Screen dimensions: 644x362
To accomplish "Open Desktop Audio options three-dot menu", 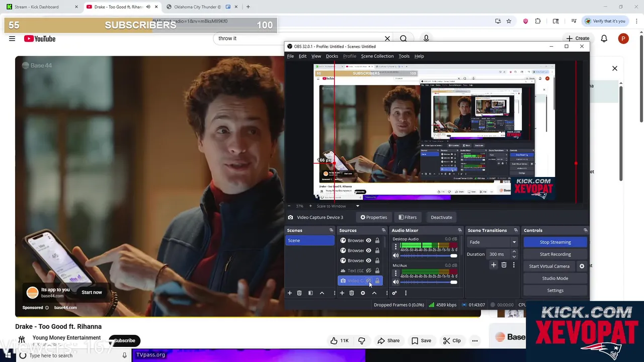I will (x=395, y=246).
